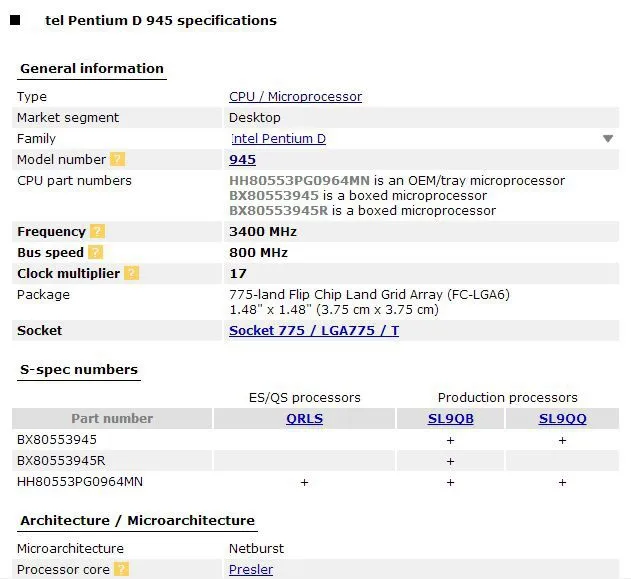
Task: Select the BX80553945 part number in CPU part numbers
Action: [x=274, y=196]
